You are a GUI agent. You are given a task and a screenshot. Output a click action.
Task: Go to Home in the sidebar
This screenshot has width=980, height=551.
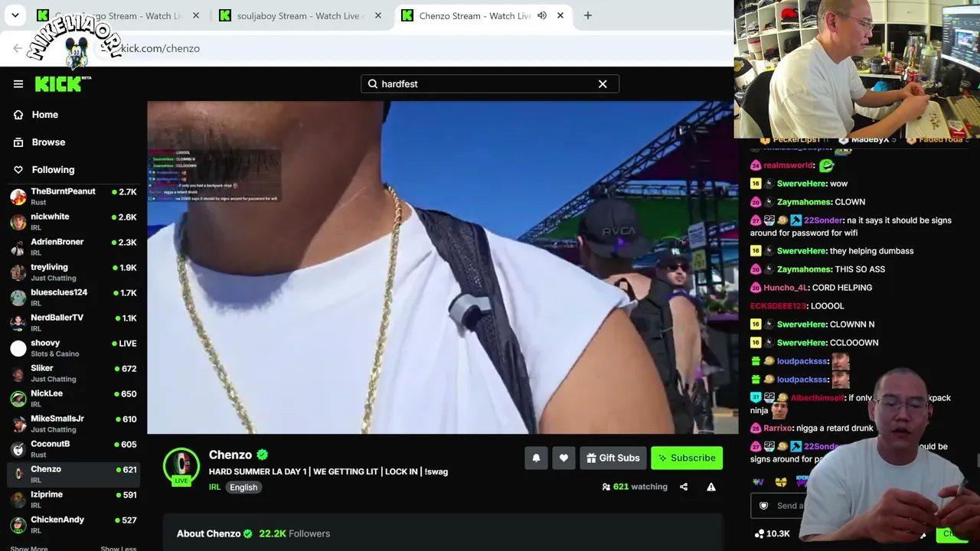coord(45,115)
